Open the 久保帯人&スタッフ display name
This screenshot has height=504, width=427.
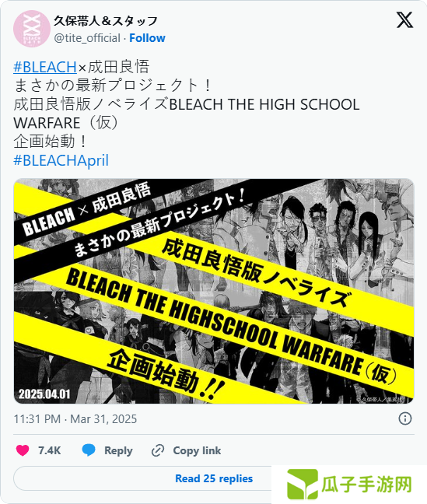tap(106, 21)
